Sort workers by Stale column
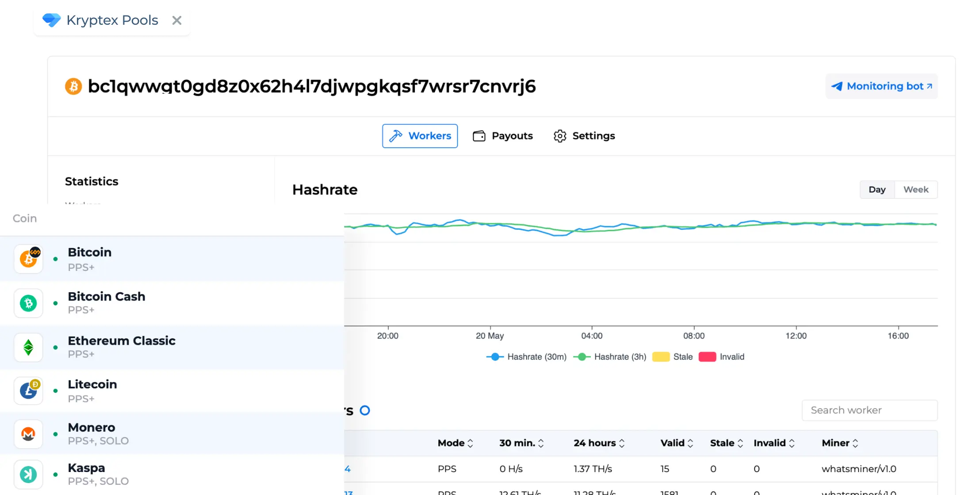The width and height of the screenshot is (980, 495). (727, 443)
